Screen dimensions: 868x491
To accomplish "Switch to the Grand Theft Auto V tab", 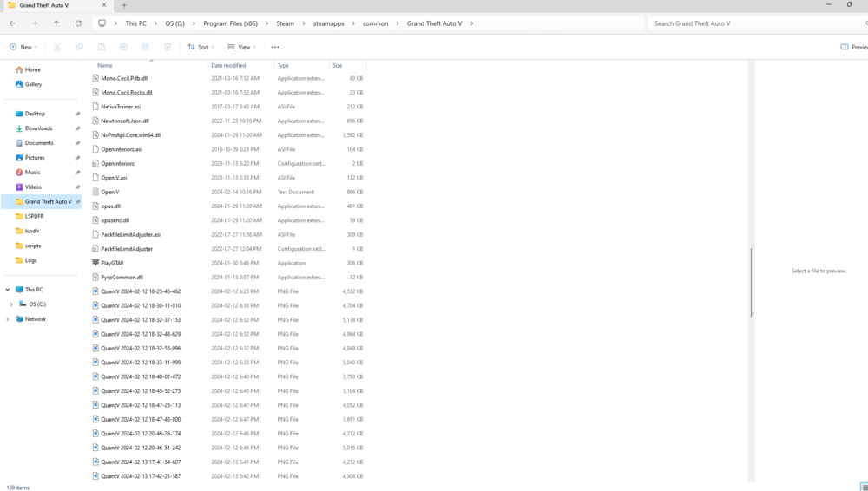I will tap(56, 5).
